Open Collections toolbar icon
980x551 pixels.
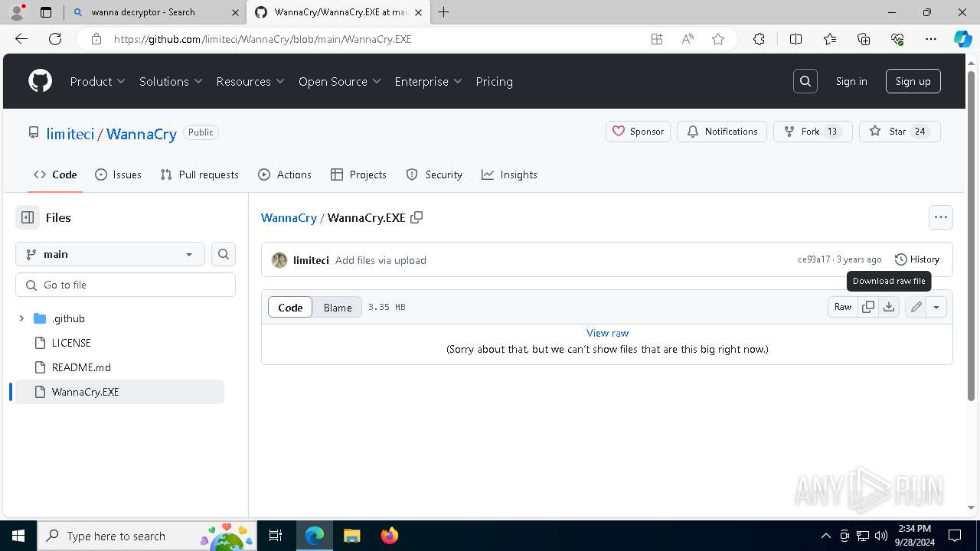864,39
